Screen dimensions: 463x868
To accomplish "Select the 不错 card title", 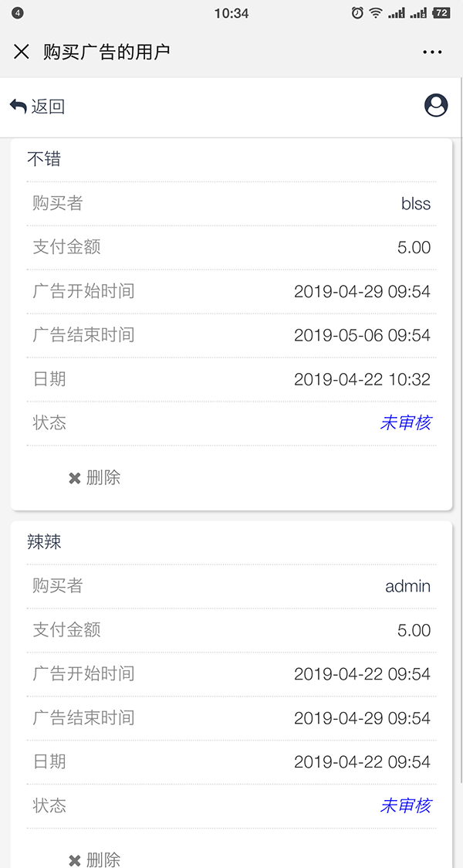I will (44, 159).
